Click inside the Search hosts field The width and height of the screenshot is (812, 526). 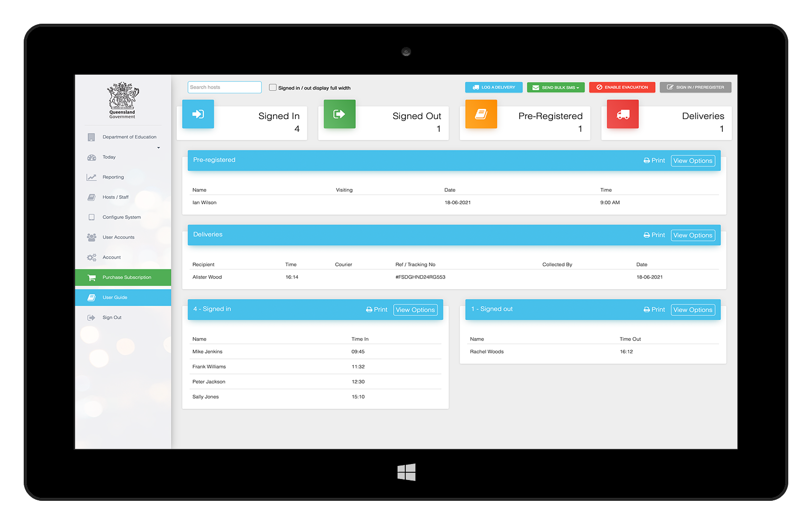(224, 87)
